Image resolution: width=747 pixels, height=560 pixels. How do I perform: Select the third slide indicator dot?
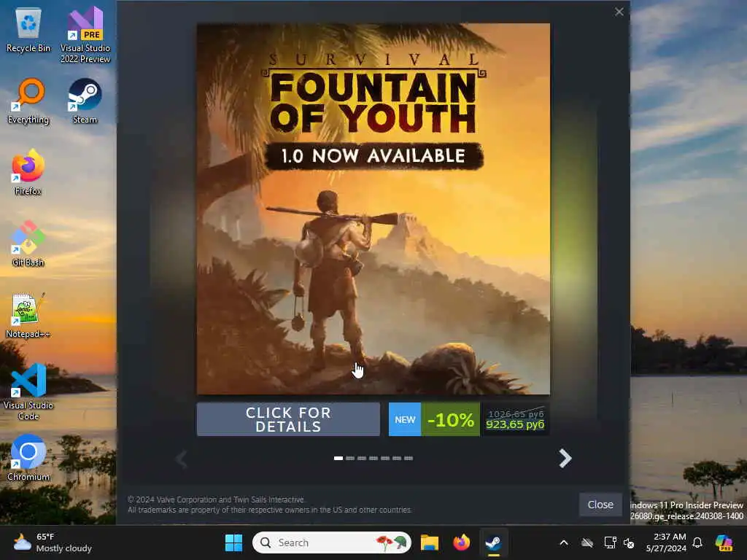point(362,458)
